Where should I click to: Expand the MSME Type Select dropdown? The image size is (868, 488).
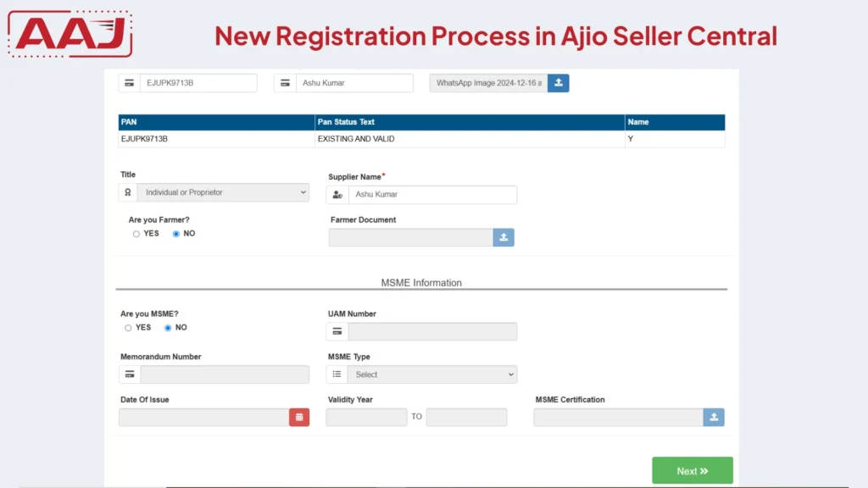coord(432,374)
